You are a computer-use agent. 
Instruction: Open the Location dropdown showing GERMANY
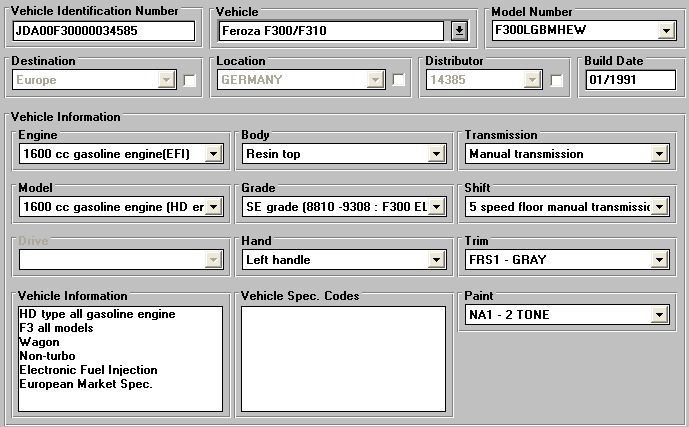coord(375,80)
